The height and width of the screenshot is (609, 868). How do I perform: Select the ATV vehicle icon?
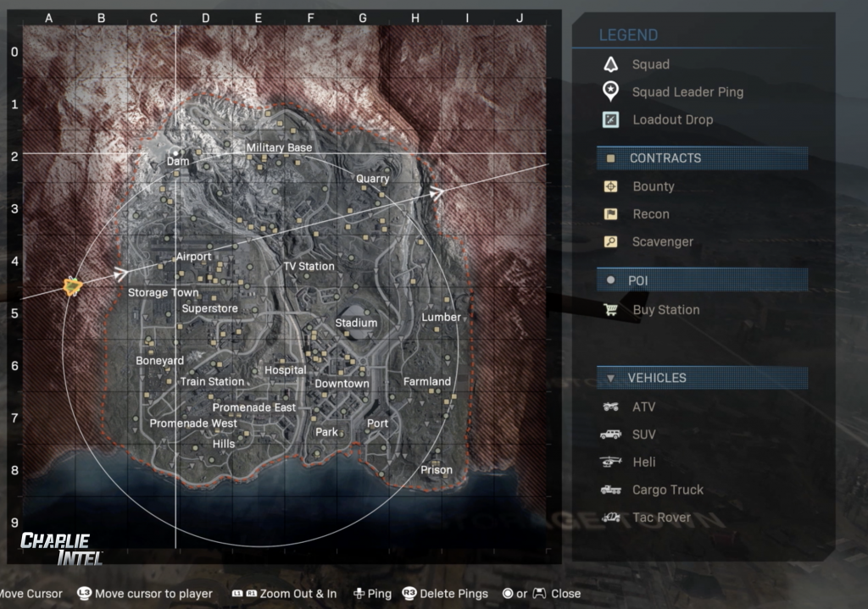point(610,407)
